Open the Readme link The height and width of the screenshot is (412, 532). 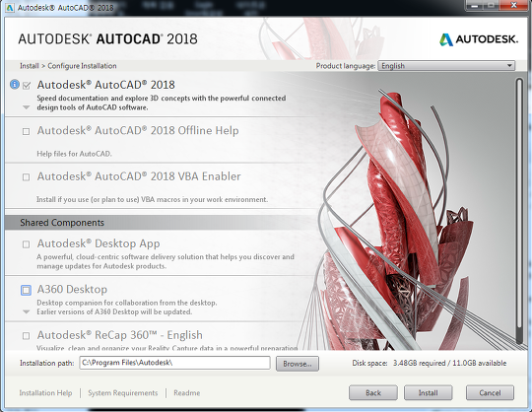pos(186,392)
